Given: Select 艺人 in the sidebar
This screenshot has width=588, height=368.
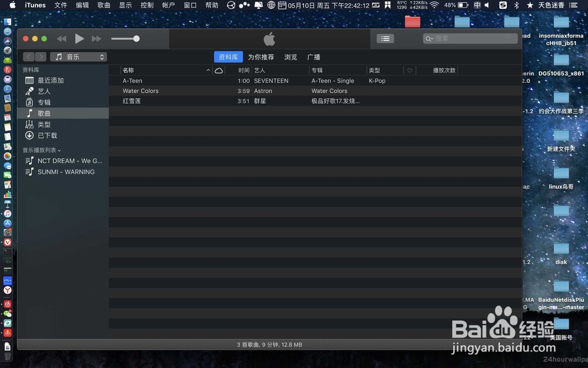Looking at the screenshot, I should (63, 91).
